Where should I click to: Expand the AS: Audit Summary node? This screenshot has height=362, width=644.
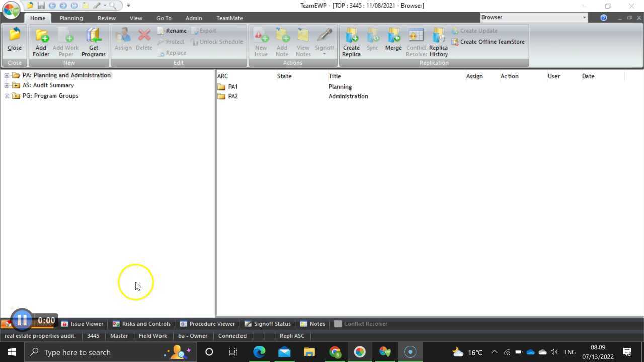click(6, 85)
